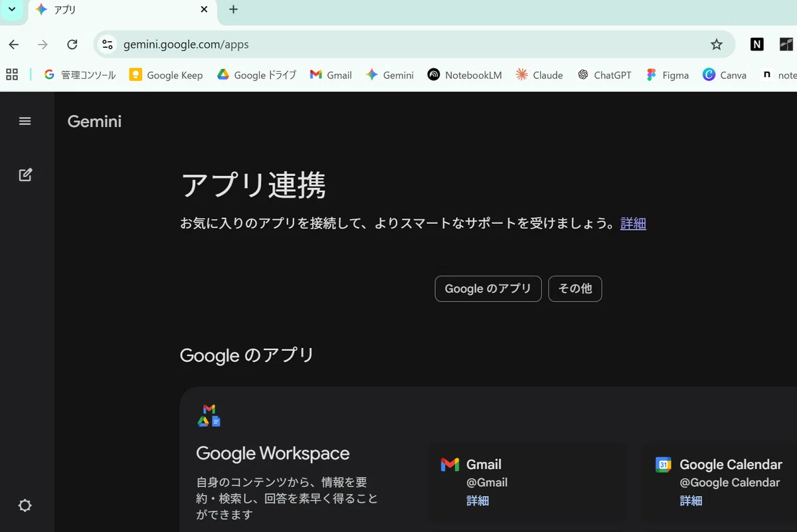Open the note bookmark at bar's end

[778, 75]
